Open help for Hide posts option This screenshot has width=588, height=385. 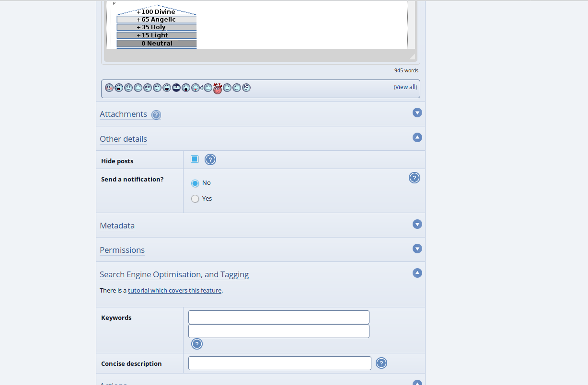[210, 159]
